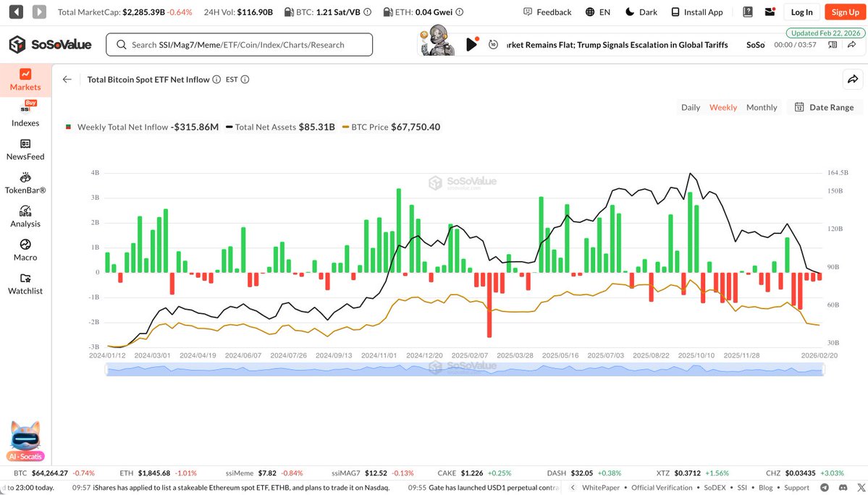
Task: Open the Gate USD1 perpetual news item
Action: pos(484,487)
